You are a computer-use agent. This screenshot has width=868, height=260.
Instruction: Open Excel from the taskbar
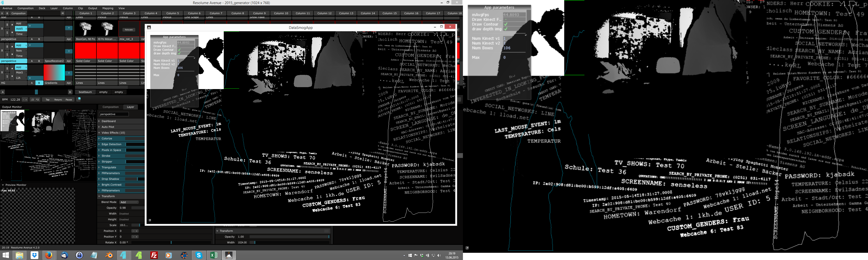[x=214, y=255]
